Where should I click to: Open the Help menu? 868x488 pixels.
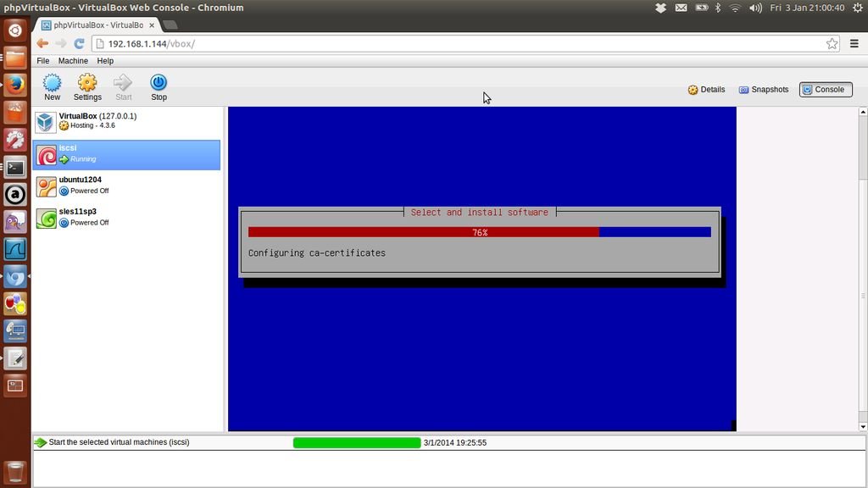105,61
